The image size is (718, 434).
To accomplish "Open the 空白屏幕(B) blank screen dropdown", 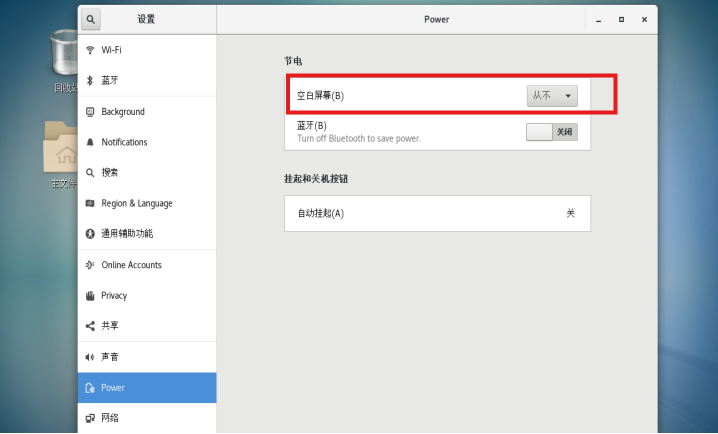I will (x=552, y=96).
